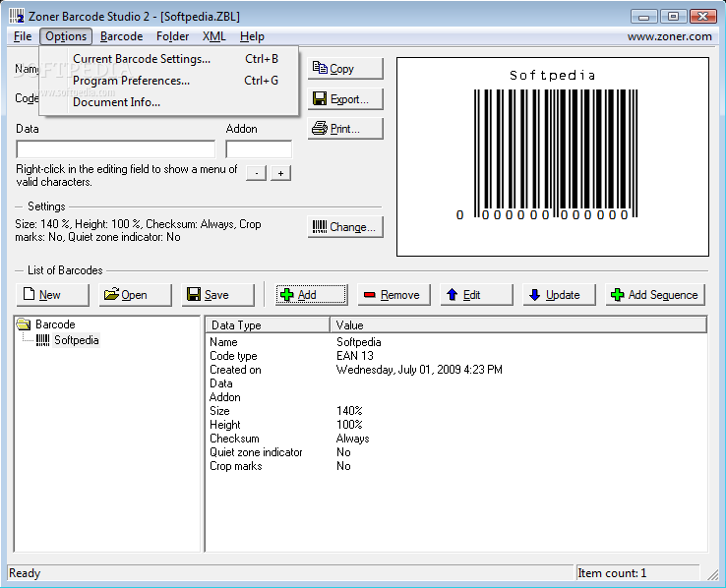Select the Quiet zone indicator row
Image resolution: width=726 pixels, height=588 pixels.
(456, 452)
